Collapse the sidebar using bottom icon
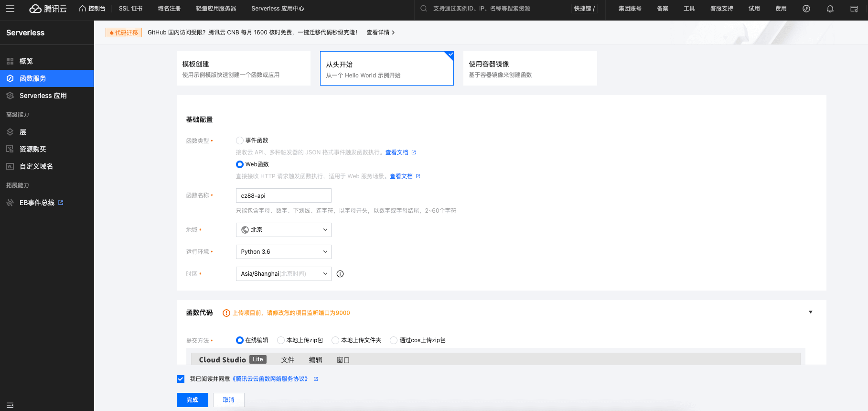Image resolution: width=868 pixels, height=411 pixels. [10, 405]
